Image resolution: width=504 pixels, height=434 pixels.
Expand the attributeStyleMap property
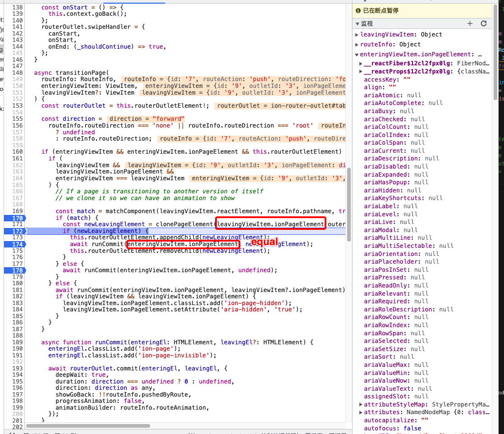click(x=361, y=404)
